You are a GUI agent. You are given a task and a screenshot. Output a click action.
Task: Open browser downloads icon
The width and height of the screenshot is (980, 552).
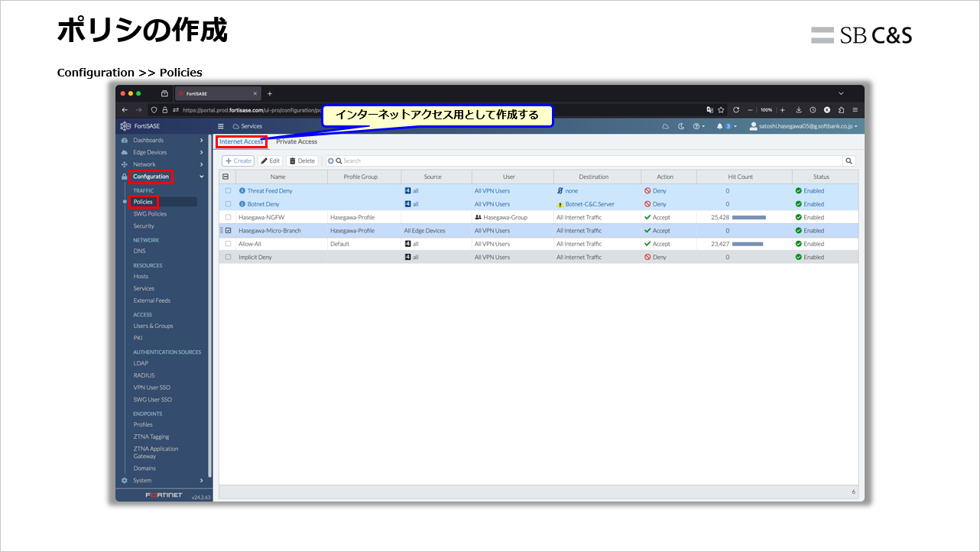point(798,110)
